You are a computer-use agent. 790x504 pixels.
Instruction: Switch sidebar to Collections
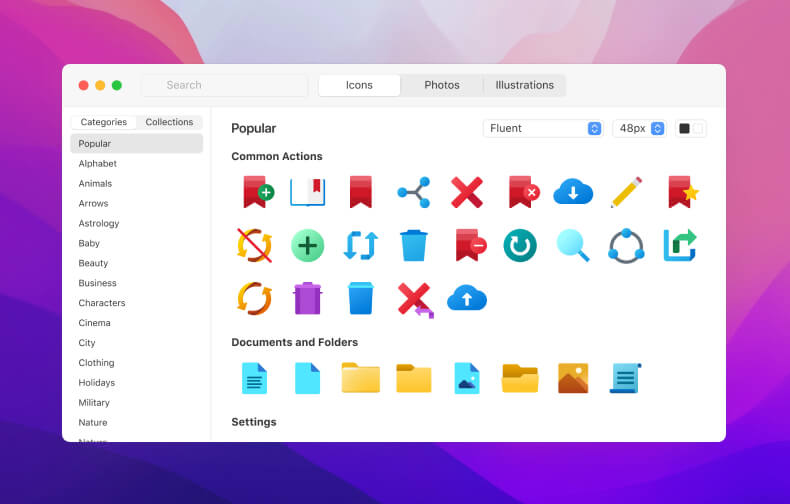click(169, 122)
